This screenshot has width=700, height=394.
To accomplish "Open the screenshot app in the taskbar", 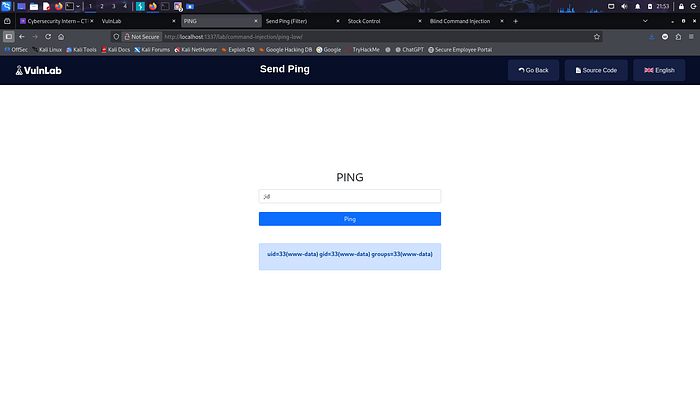I will click(178, 6).
